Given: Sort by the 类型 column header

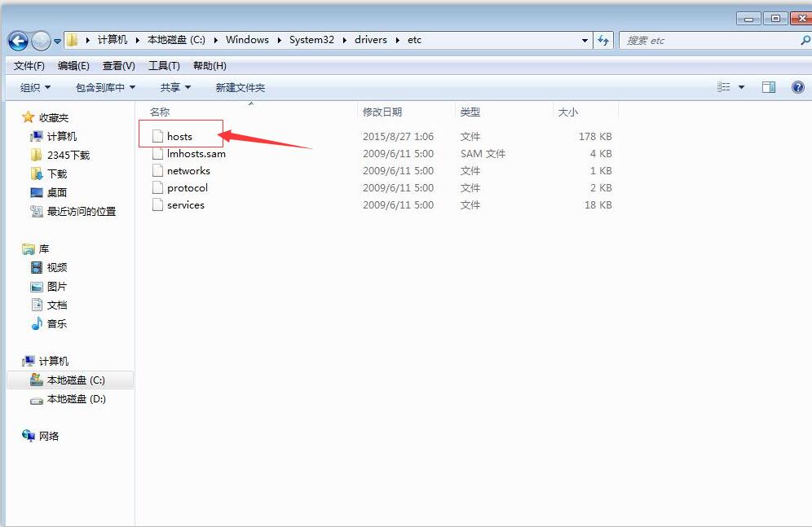Looking at the screenshot, I should [470, 112].
